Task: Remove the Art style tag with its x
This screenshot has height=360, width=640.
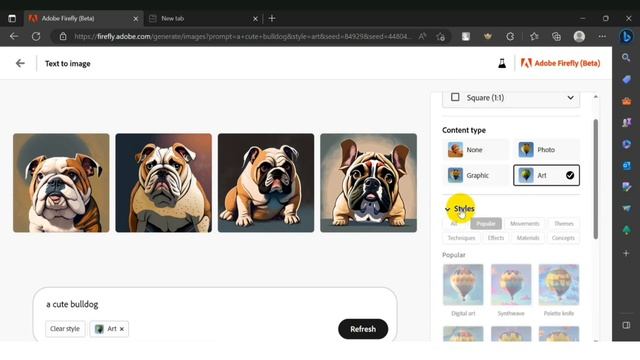Action: (x=122, y=329)
